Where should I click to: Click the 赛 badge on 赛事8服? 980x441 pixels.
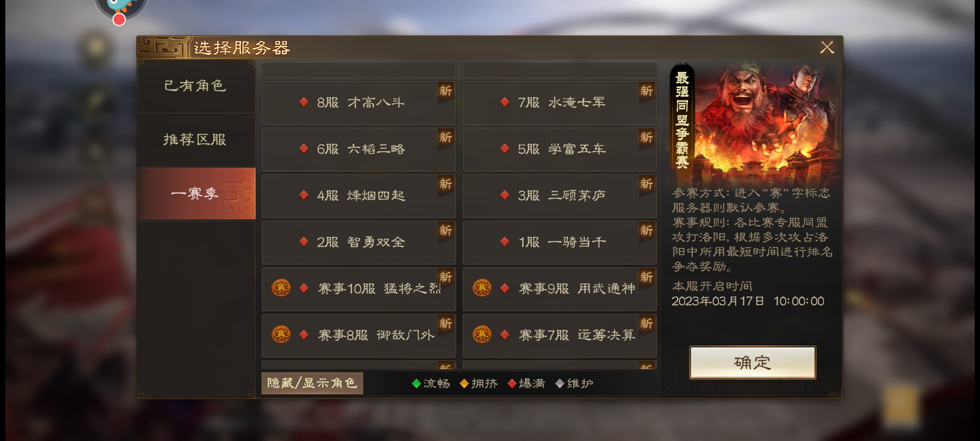pyautogui.click(x=281, y=335)
